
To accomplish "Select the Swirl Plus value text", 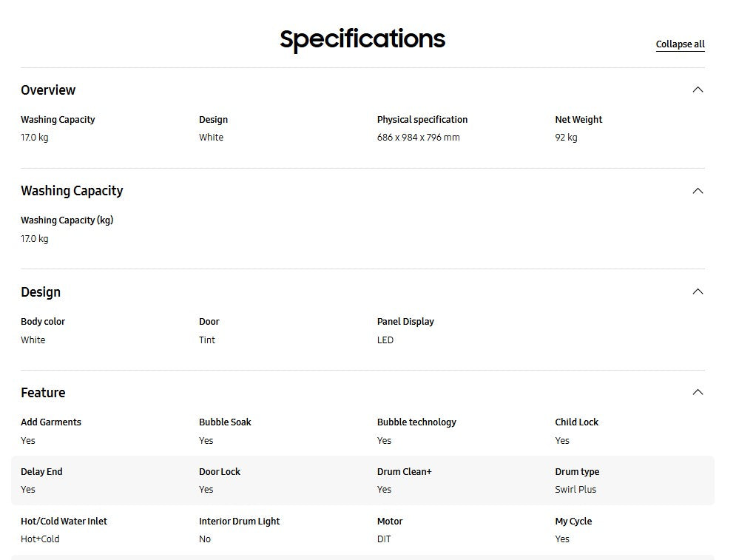I will coord(575,490).
